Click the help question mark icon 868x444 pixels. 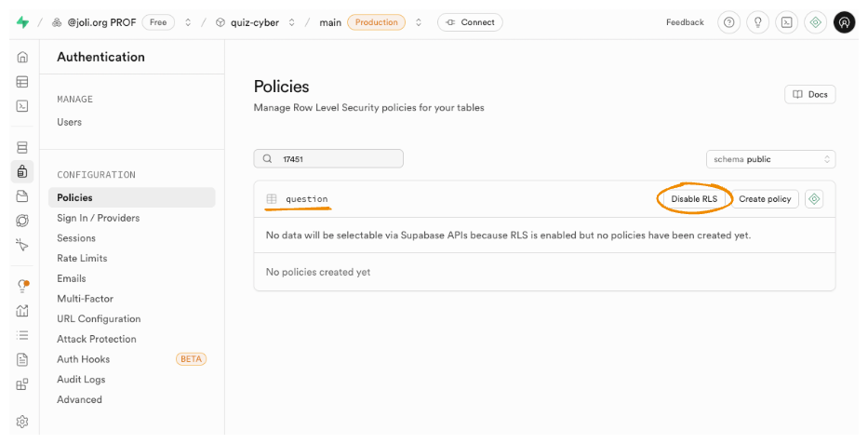coord(728,22)
